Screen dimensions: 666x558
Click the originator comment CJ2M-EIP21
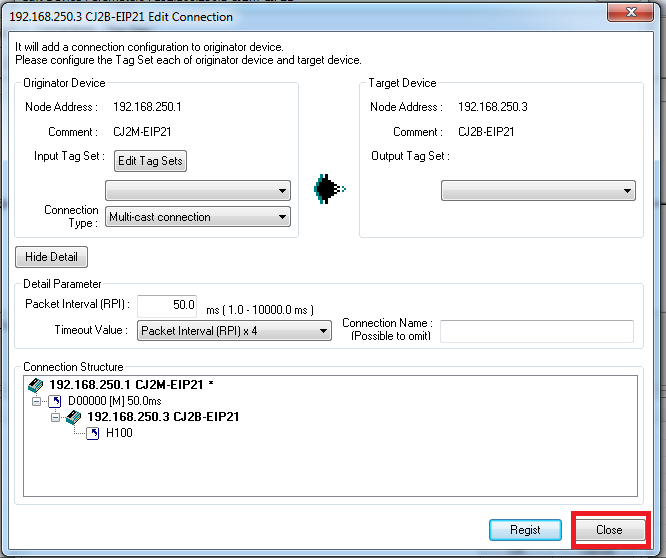(x=142, y=132)
